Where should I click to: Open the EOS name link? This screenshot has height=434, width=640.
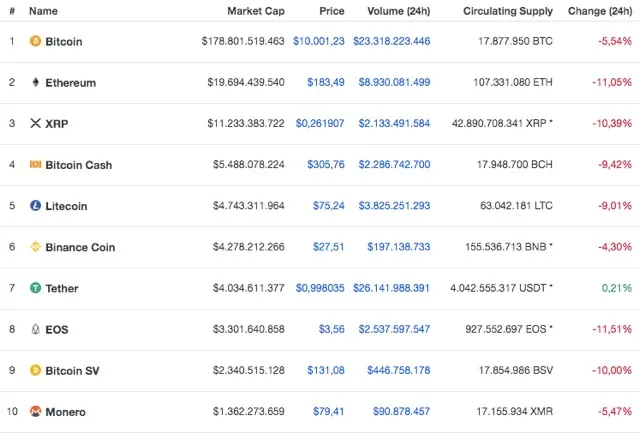click(57, 329)
